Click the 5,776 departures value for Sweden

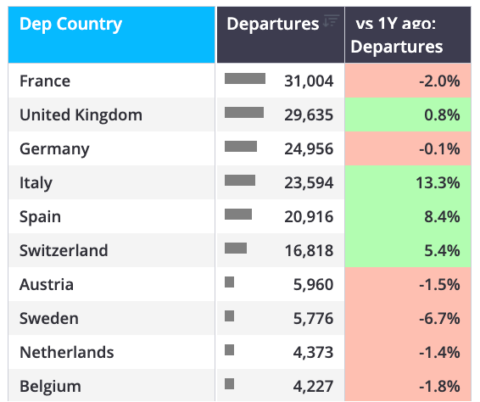tap(313, 318)
